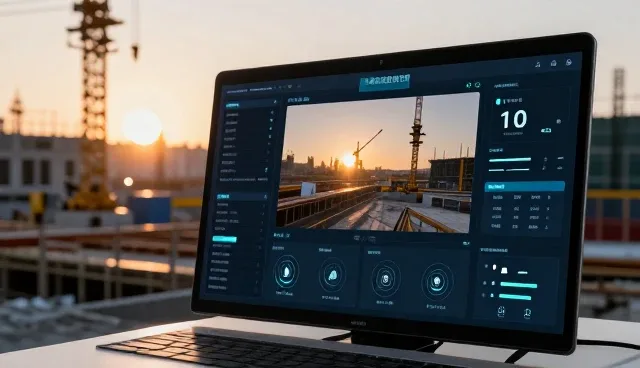Select the last circular sensor gauge icon

(x=437, y=282)
